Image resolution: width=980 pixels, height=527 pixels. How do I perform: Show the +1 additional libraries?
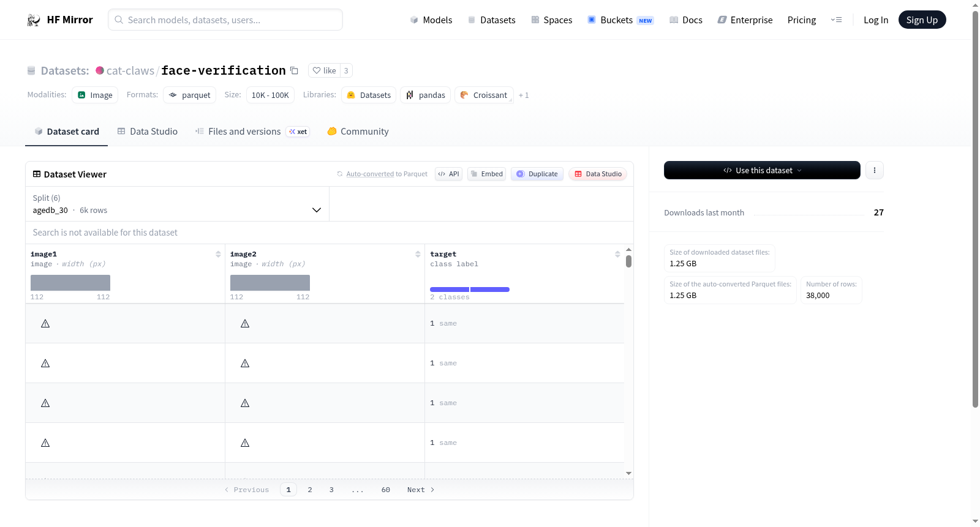(524, 95)
